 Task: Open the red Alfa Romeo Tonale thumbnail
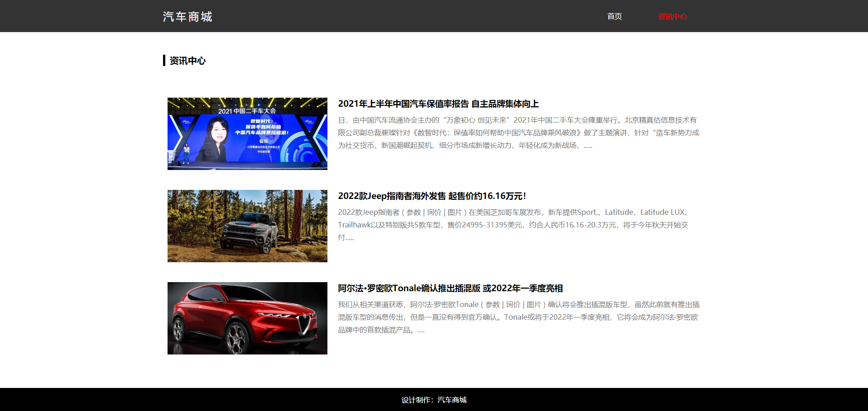(247, 318)
